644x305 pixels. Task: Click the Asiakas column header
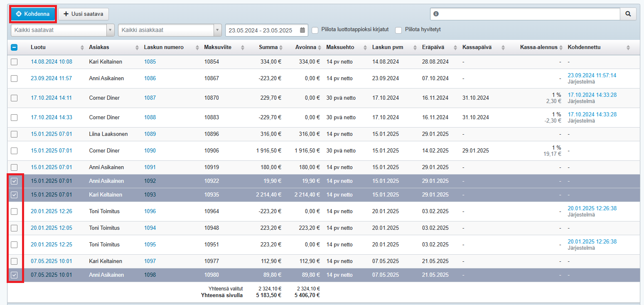click(99, 47)
